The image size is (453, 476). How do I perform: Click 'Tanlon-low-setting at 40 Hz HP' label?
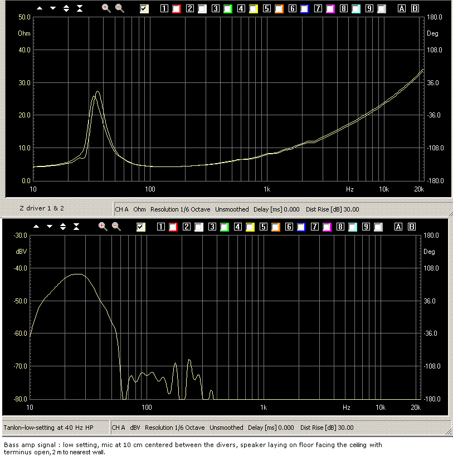[x=48, y=428]
